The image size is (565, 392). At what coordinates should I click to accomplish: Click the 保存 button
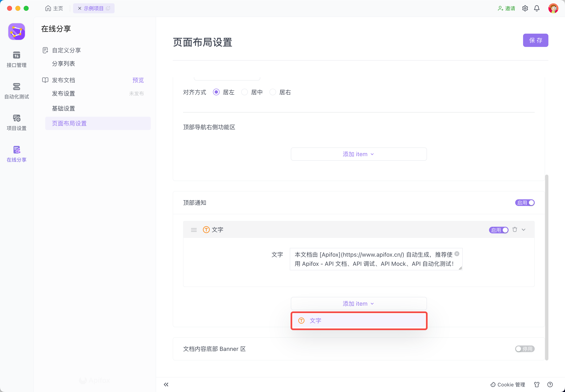point(535,40)
